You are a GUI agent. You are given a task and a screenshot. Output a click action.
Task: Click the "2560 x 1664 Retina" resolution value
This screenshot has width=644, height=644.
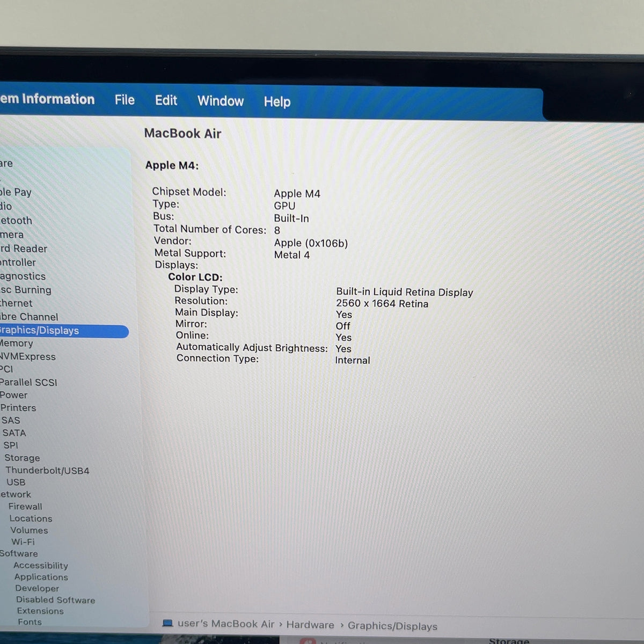[x=382, y=303]
